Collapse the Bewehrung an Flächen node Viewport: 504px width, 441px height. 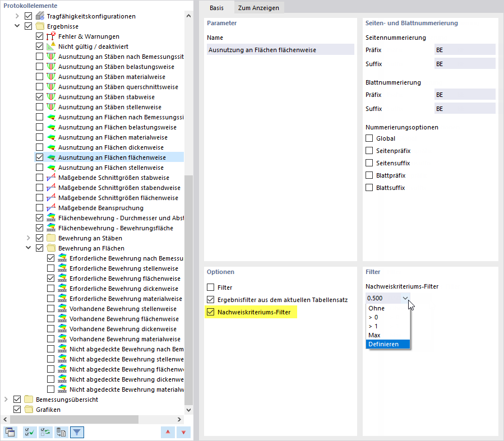[x=28, y=248]
